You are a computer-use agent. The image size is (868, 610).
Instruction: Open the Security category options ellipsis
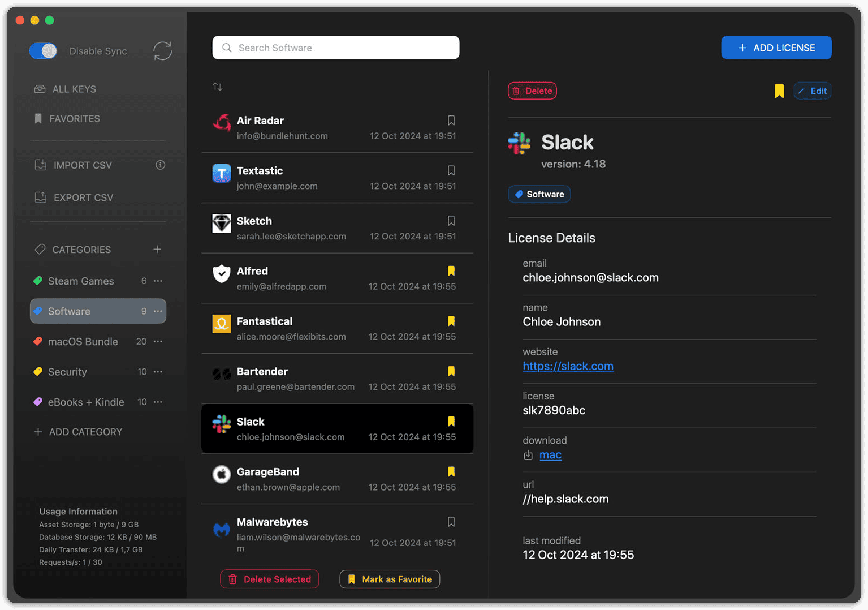click(x=158, y=372)
